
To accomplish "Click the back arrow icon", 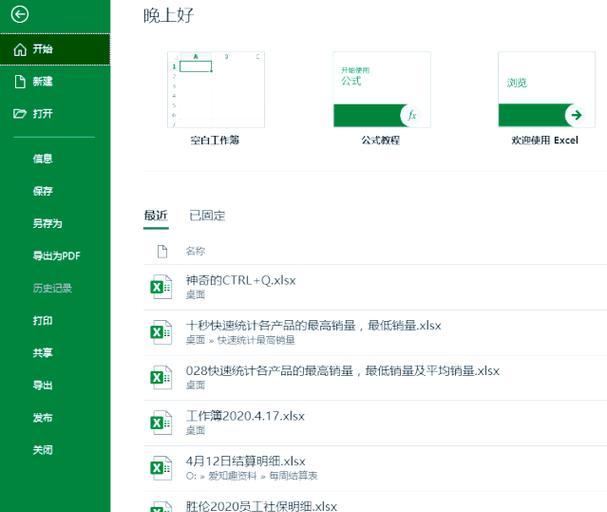I will [x=19, y=15].
